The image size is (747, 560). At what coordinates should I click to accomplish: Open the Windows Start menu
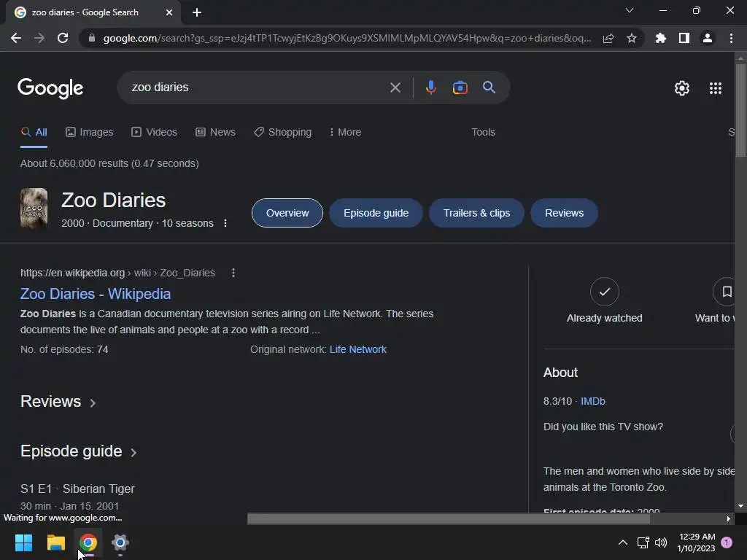tap(23, 542)
